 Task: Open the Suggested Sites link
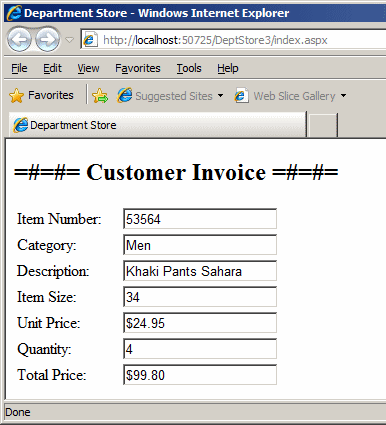[x=174, y=96]
